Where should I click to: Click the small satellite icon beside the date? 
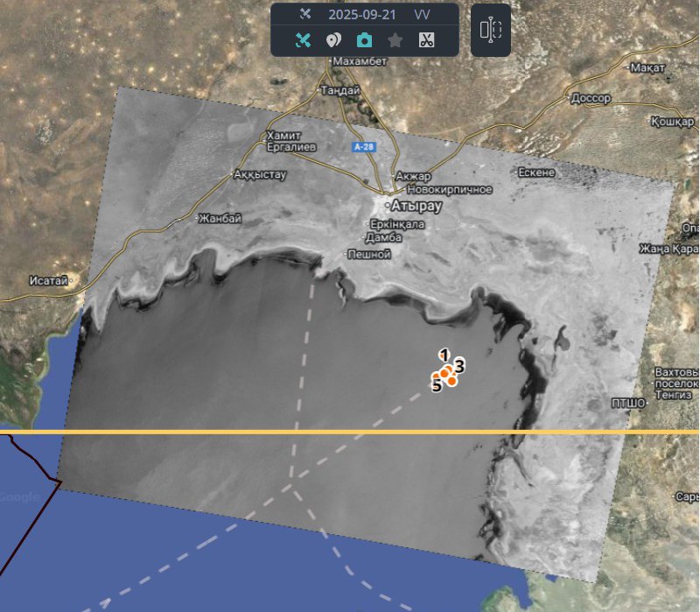coord(304,15)
